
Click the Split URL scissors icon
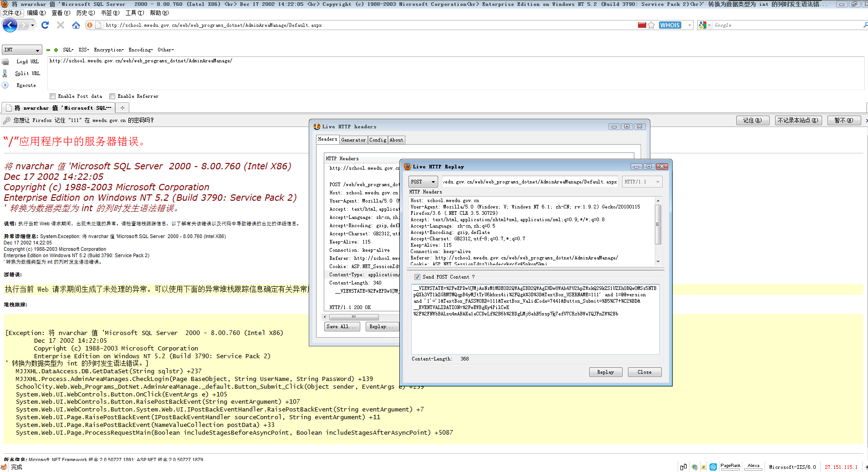click(x=5, y=73)
